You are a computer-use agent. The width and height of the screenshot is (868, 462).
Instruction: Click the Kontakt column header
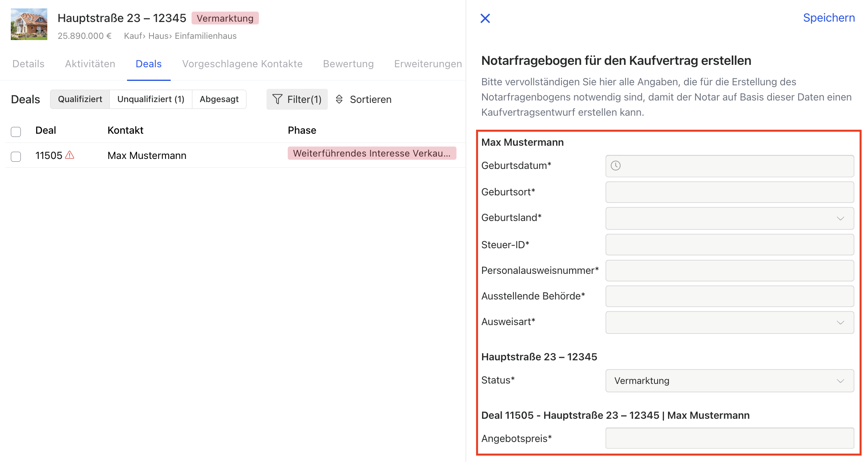125,131
